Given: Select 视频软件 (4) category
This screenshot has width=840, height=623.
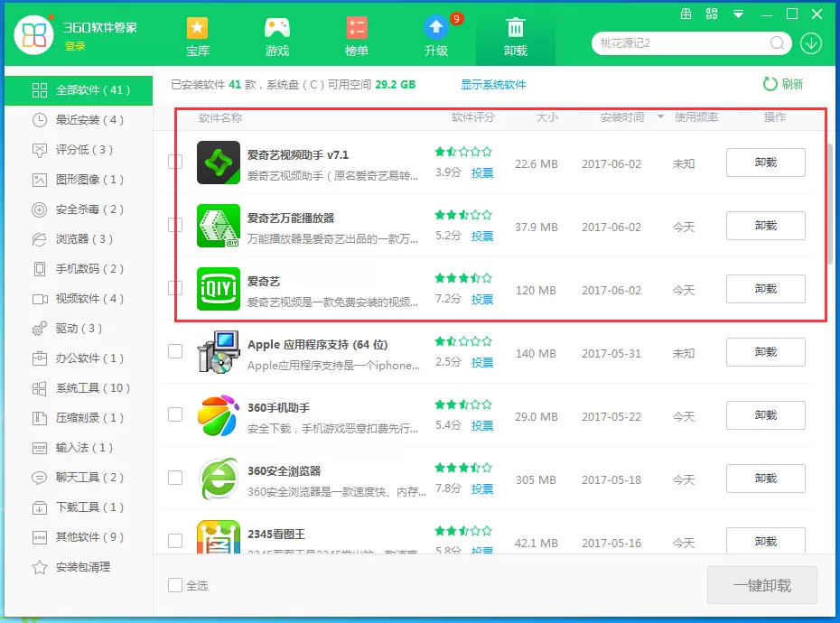Looking at the screenshot, I should (79, 299).
